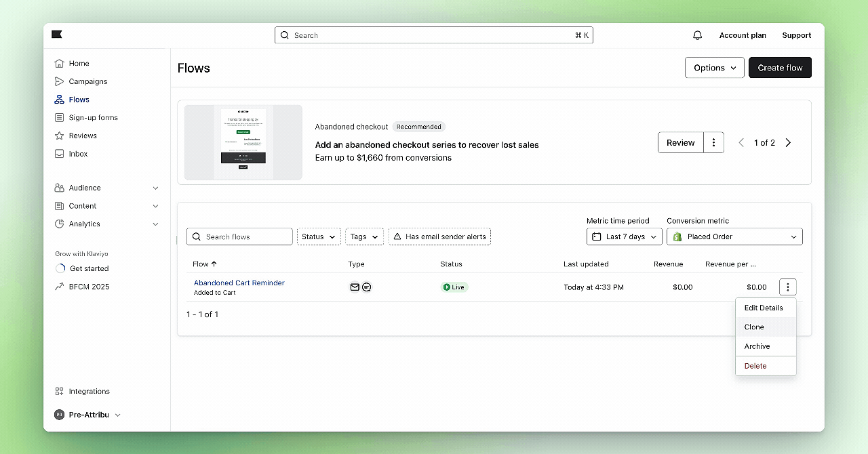868x454 pixels.
Task: Click the Klaviyo flag logo
Action: [57, 35]
